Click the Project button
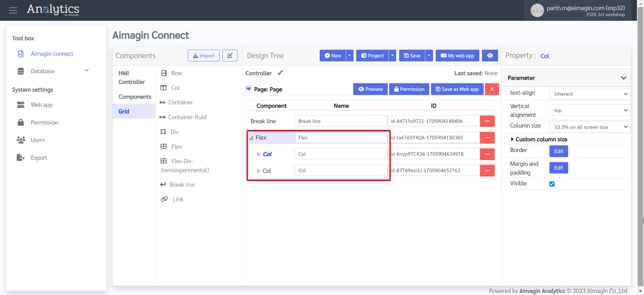The image size is (644, 295). point(372,56)
